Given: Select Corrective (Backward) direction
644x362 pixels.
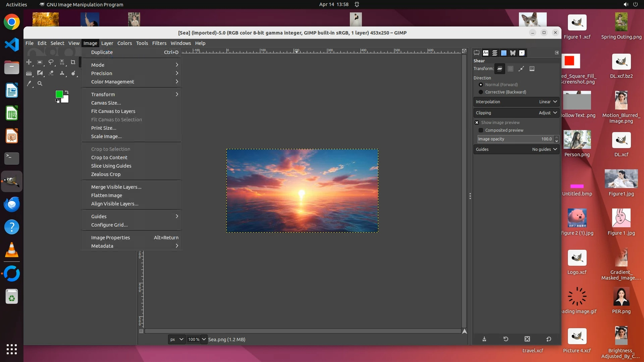Looking at the screenshot, I should point(481,92).
